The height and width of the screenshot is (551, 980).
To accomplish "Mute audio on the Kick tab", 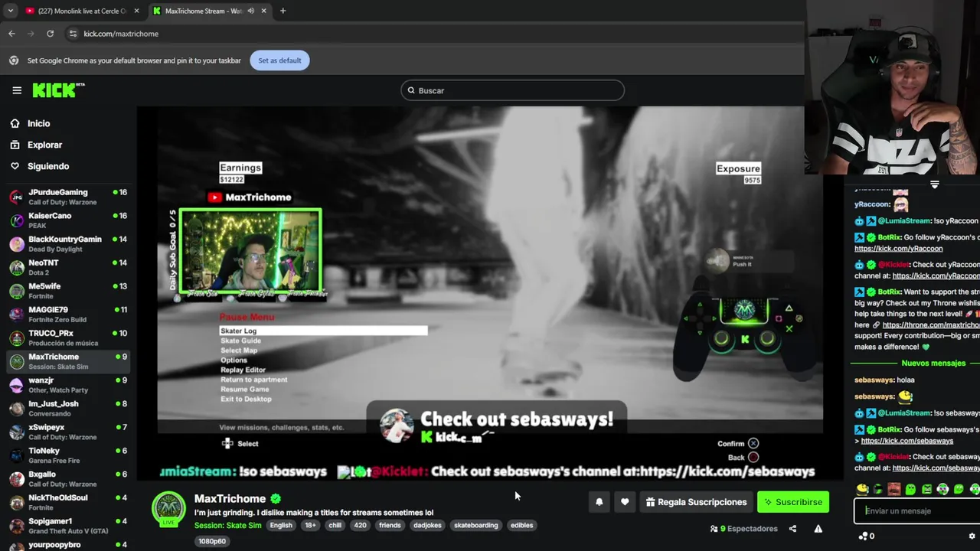I will (250, 11).
